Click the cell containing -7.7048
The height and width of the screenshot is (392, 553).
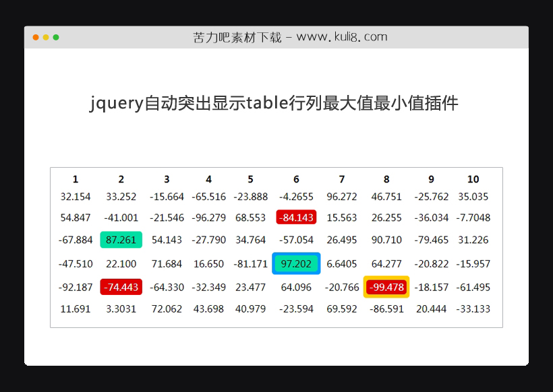pos(473,217)
